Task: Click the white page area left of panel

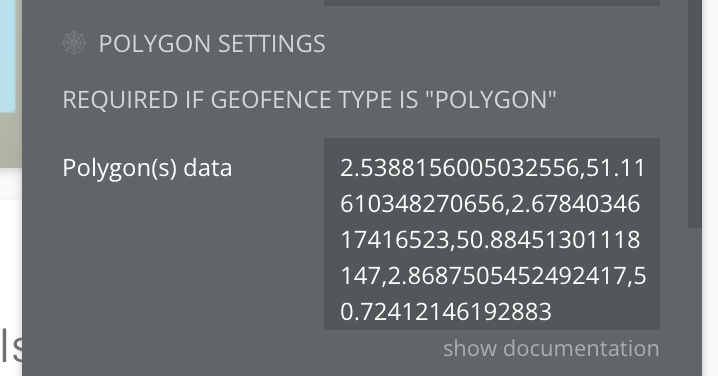Action: click(x=11, y=256)
